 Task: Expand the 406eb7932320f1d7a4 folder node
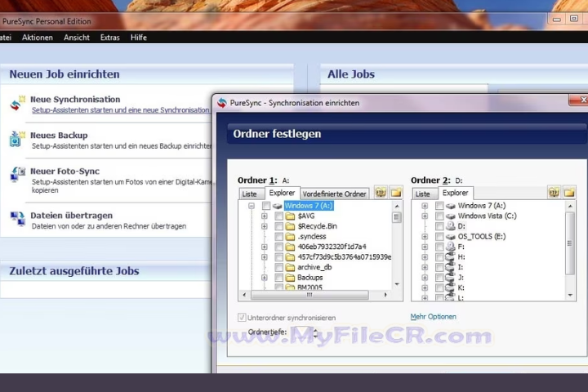[x=265, y=247]
